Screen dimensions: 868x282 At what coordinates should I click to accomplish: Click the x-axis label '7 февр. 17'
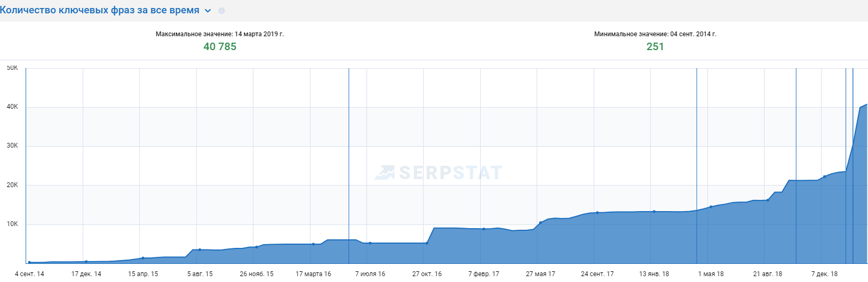(x=484, y=274)
